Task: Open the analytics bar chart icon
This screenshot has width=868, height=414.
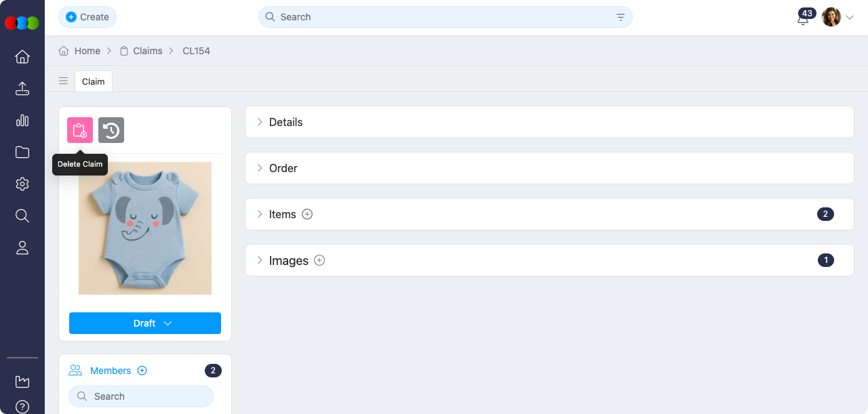Action: [x=22, y=121]
